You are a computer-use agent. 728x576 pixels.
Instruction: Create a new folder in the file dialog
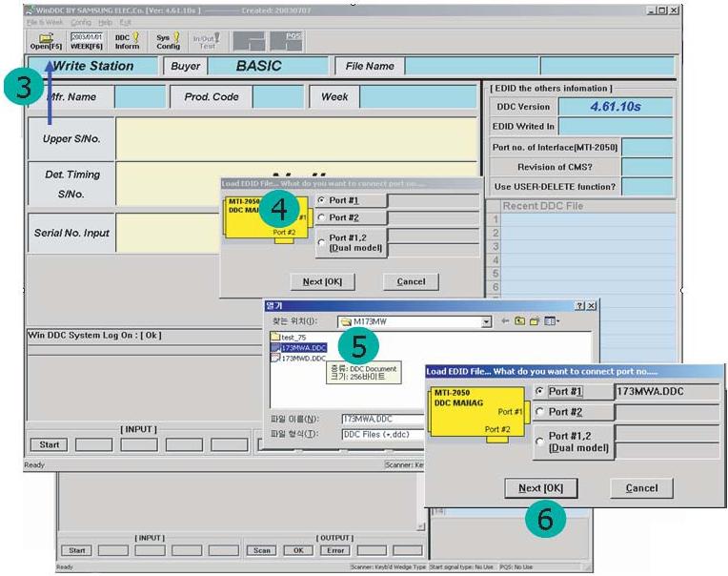coord(535,321)
